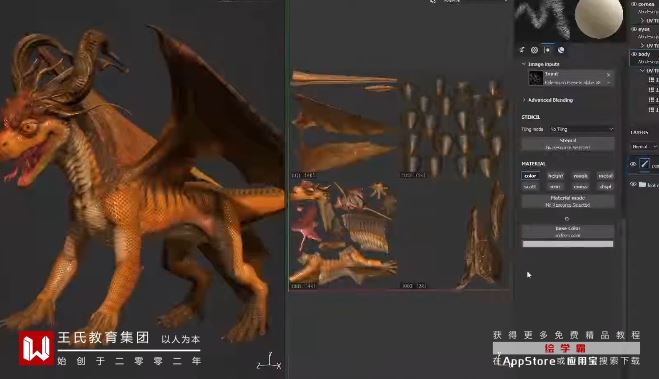Viewport: 659px width, 379px height.
Task: Collapse UV Tiles under body
Action: tap(642, 71)
